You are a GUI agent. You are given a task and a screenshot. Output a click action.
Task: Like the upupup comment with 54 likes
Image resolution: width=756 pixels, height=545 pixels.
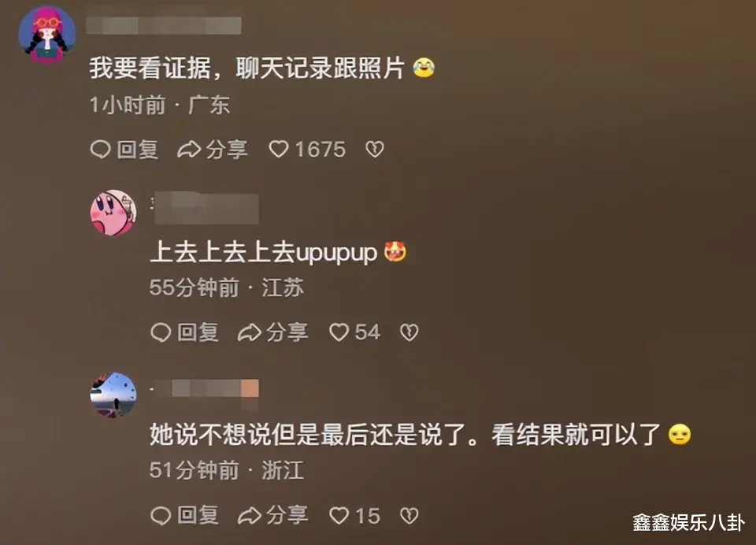pyautogui.click(x=354, y=332)
